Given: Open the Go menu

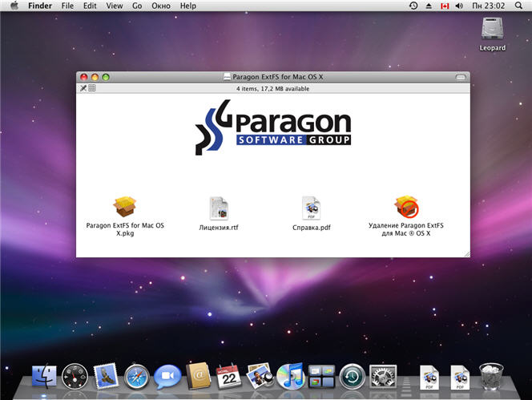Looking at the screenshot, I should [137, 6].
